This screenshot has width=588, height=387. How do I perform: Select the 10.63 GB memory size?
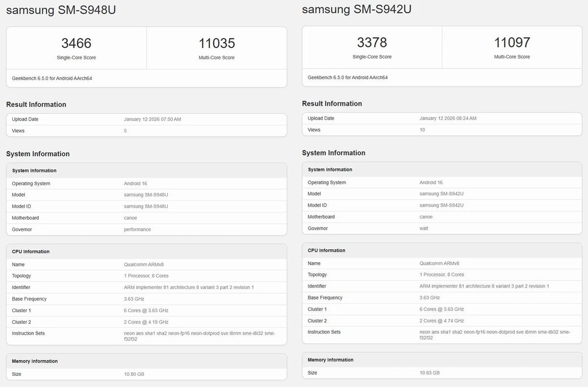(429, 373)
